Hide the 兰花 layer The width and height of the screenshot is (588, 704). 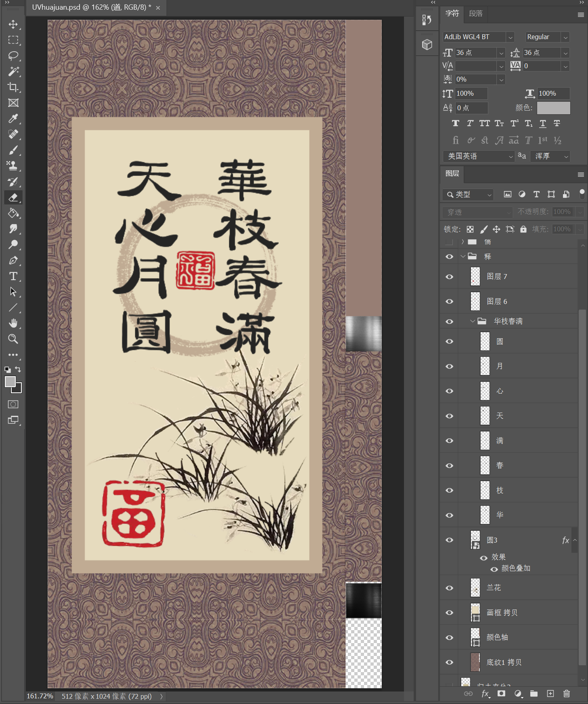tap(449, 588)
